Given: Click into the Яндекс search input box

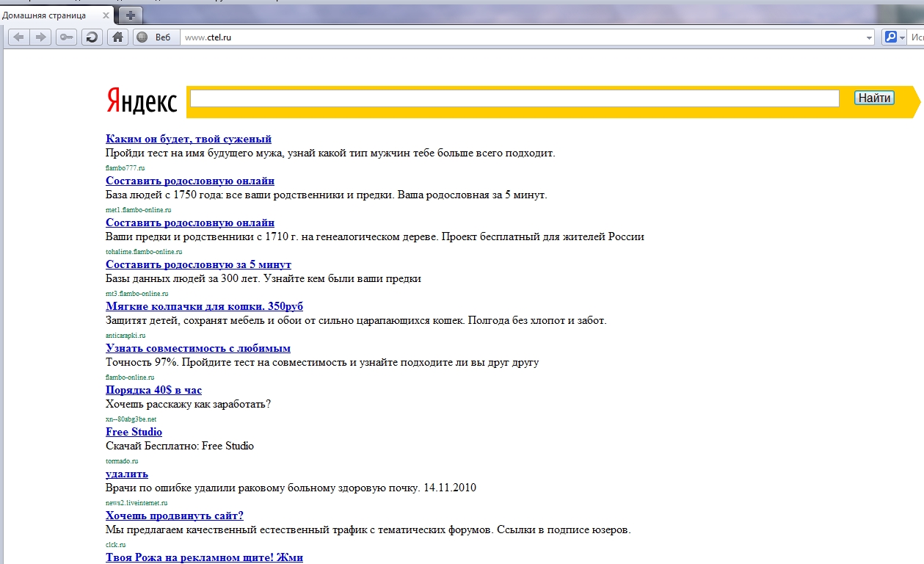Looking at the screenshot, I should point(514,98).
